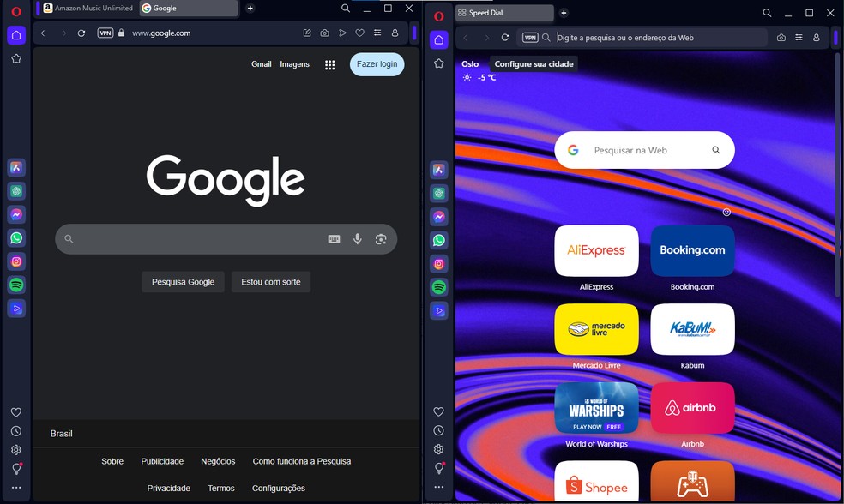Open bookmarks star in left window sidebar
This screenshot has height=504, width=844.
tap(16, 58)
